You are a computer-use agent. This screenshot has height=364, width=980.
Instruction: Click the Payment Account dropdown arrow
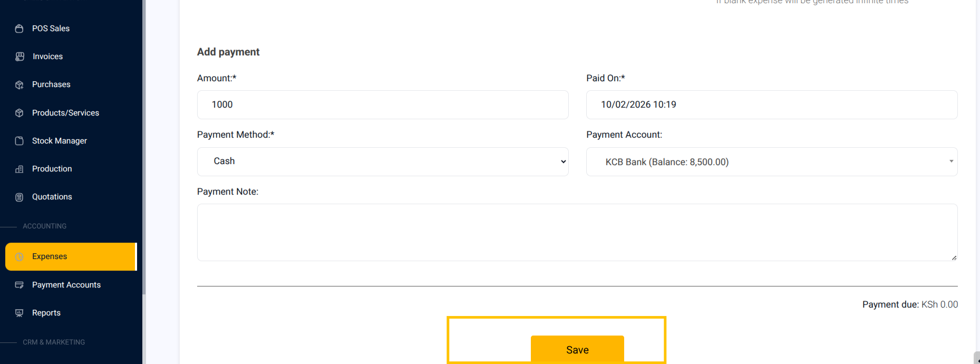coord(952,161)
